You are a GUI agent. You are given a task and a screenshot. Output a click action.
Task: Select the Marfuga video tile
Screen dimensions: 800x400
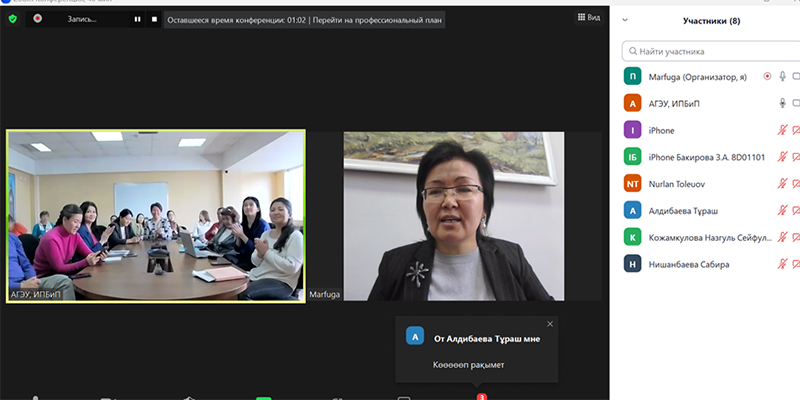pyautogui.click(x=453, y=216)
